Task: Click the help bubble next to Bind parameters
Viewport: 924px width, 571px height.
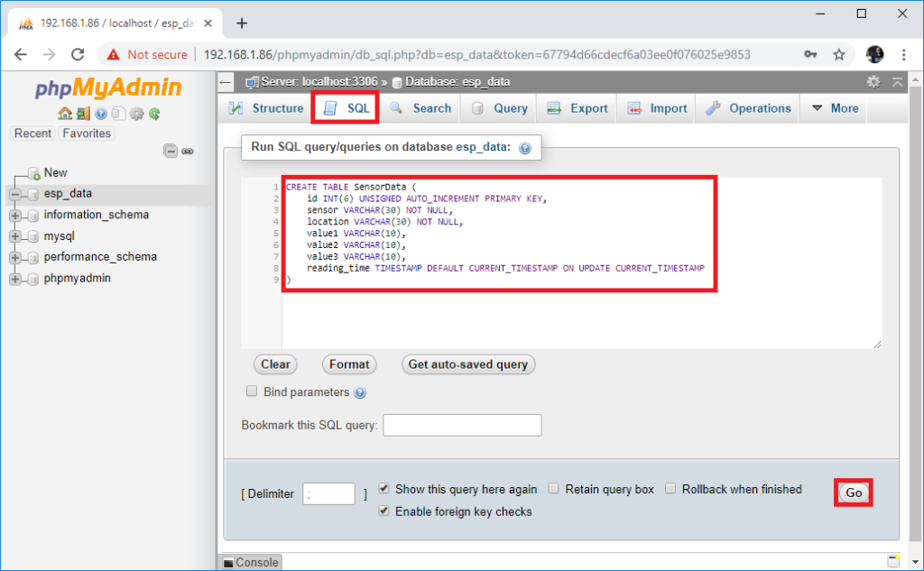Action: [x=359, y=392]
